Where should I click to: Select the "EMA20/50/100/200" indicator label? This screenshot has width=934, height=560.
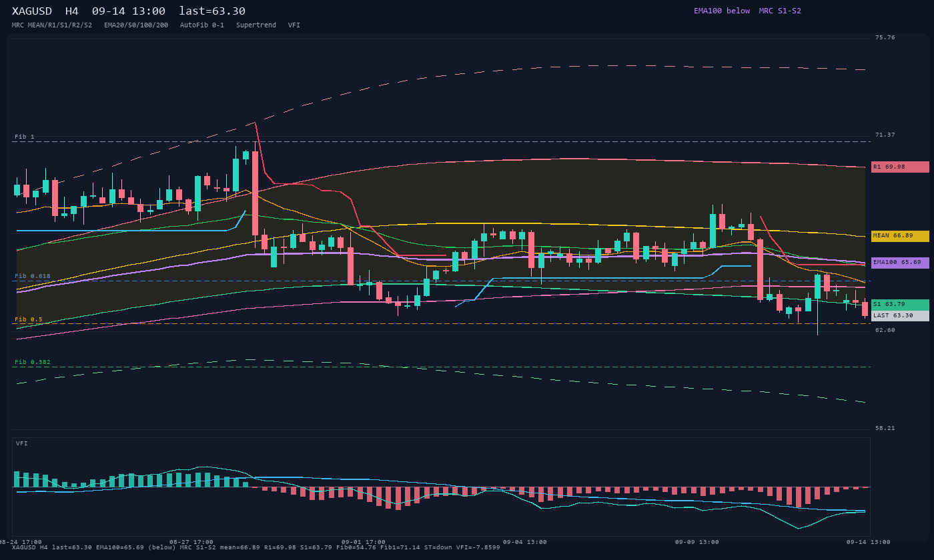(136, 25)
